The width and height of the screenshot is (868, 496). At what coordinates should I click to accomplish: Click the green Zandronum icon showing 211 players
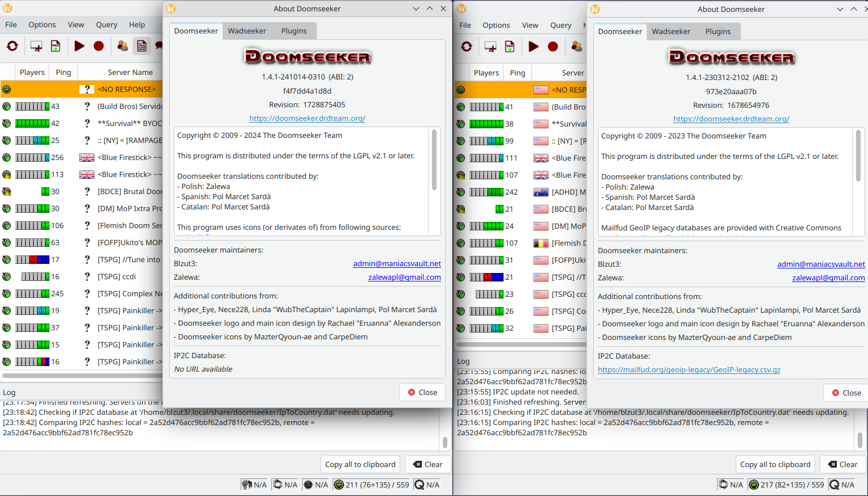click(x=339, y=485)
